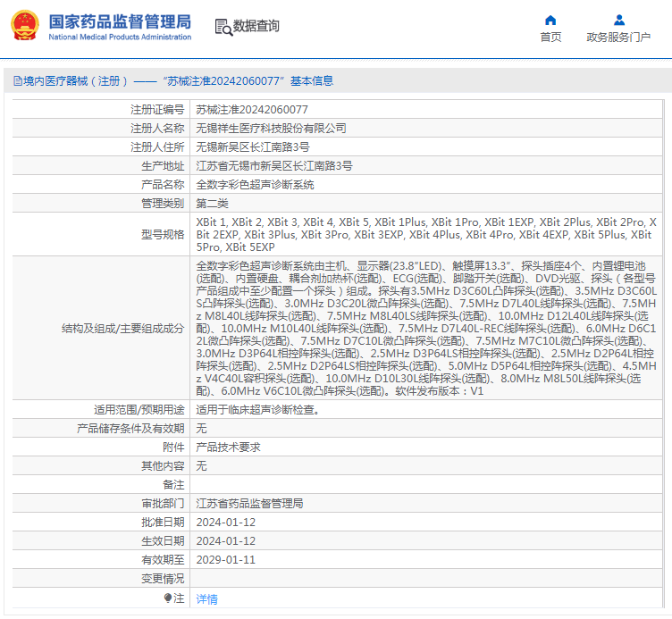Click registration number value 苏械注准20242060077 in table
Viewport: 672px width, 619px height.
(x=252, y=110)
